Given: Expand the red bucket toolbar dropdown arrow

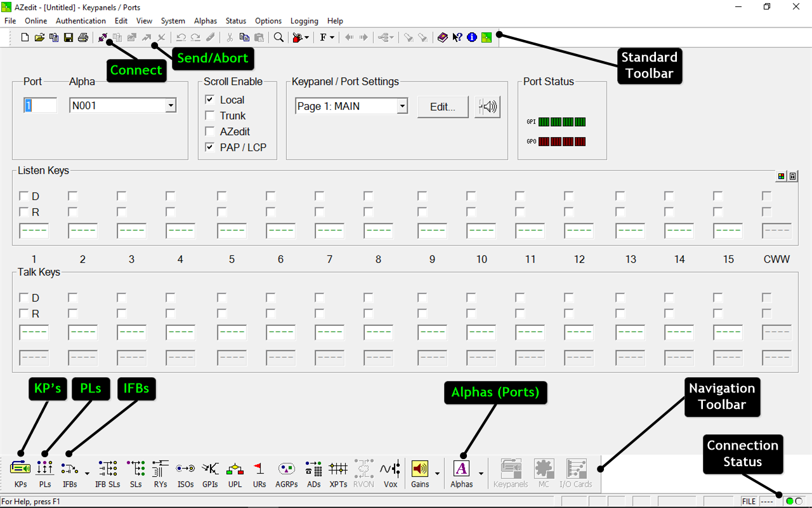Looking at the screenshot, I should (x=307, y=37).
